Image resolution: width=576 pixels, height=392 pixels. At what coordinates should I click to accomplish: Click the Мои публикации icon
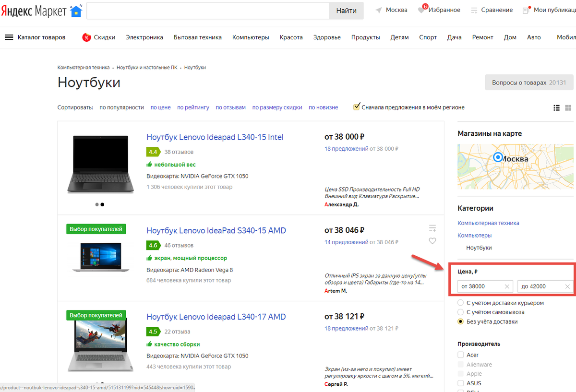527,10
